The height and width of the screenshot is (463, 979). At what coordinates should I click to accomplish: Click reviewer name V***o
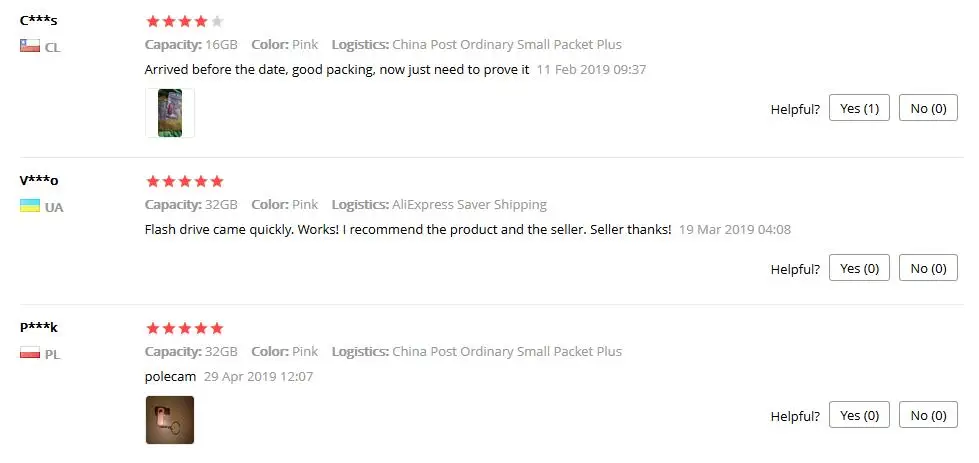point(39,180)
